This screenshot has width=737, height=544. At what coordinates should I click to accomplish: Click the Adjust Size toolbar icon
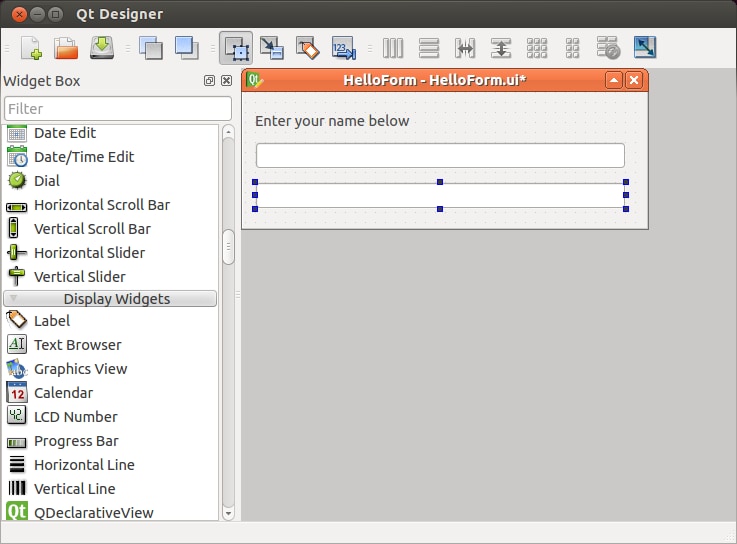point(644,47)
